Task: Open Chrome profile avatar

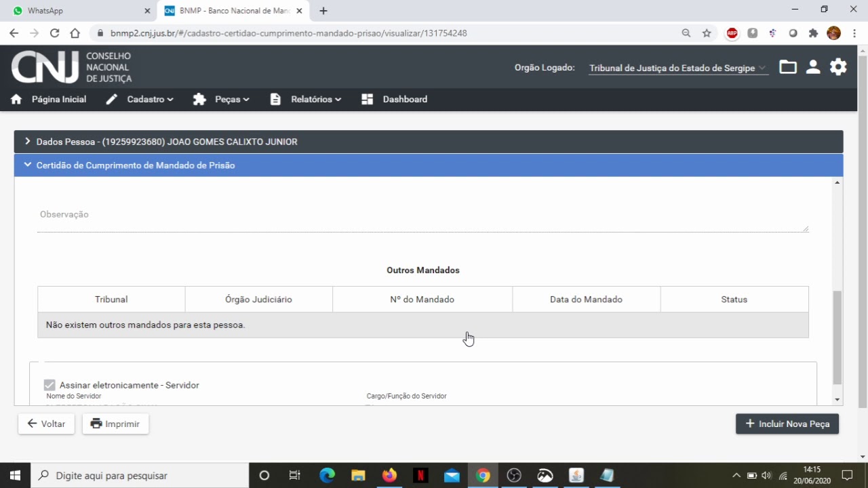Action: (x=834, y=33)
